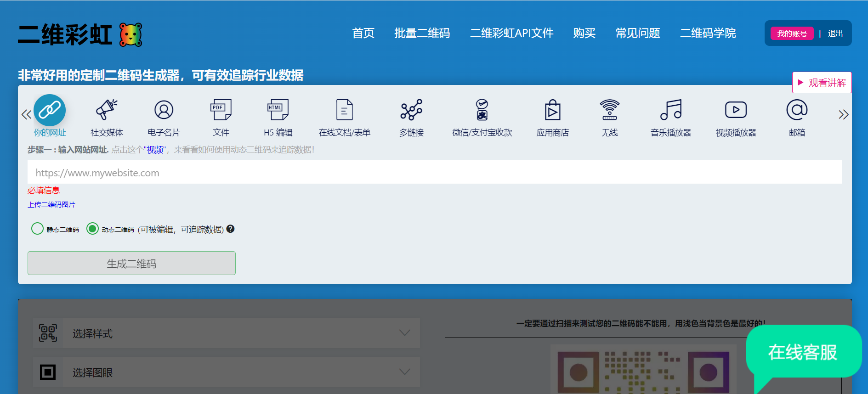Click the 生成二维码 generate button
Viewport: 868px width, 394px height.
coord(131,263)
